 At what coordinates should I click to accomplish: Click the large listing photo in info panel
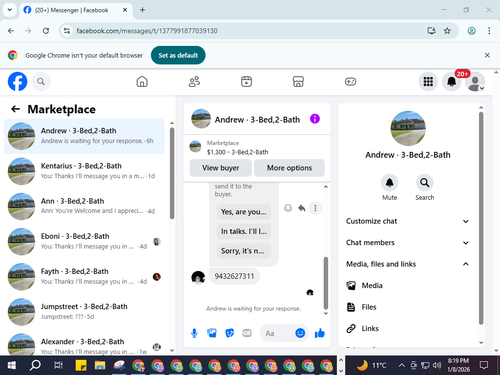tap(408, 128)
